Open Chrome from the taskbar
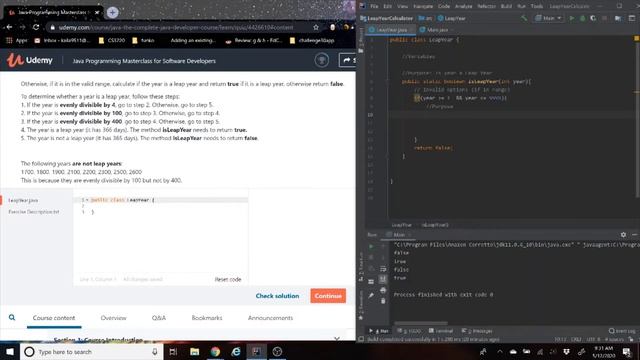 [215, 351]
